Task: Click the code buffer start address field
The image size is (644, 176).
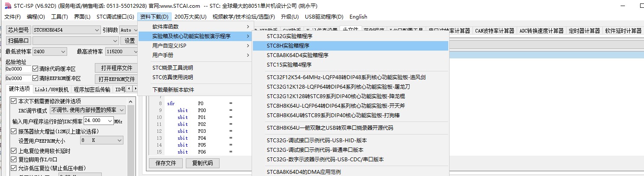Action: click(x=18, y=69)
